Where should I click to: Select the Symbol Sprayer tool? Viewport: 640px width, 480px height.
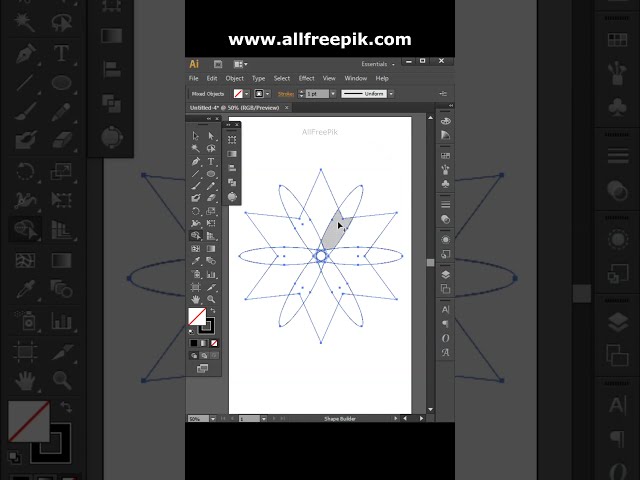point(196,274)
